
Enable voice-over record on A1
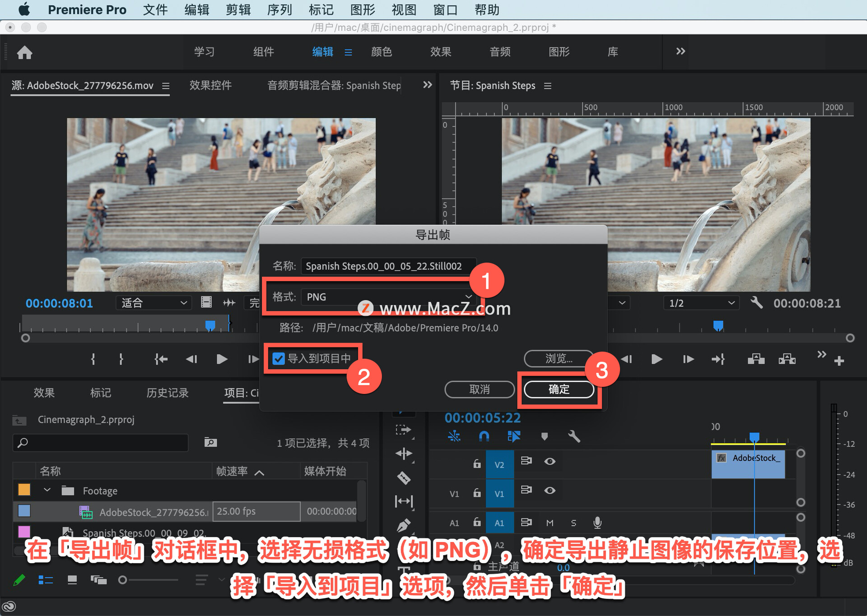(597, 523)
